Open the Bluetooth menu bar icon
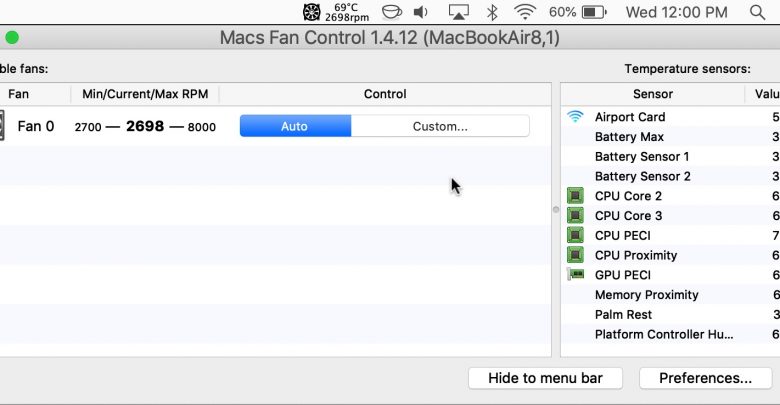Viewport: 780px width, 405px height. (x=492, y=12)
